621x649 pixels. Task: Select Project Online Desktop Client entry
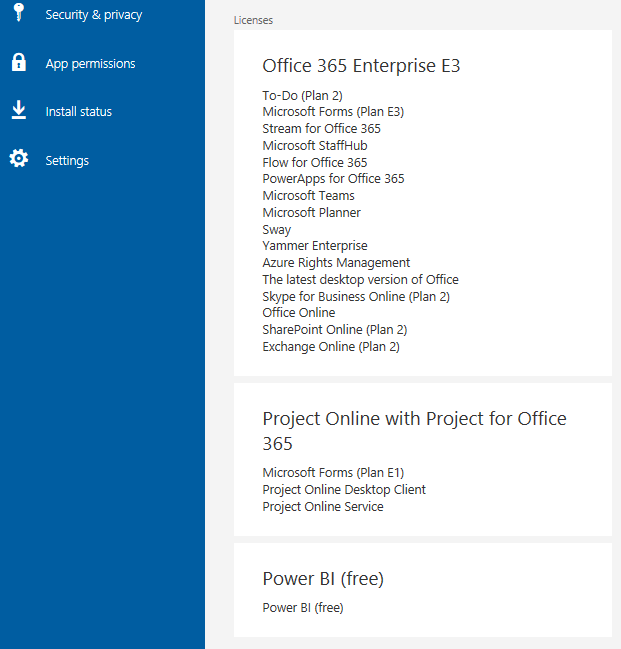point(344,490)
